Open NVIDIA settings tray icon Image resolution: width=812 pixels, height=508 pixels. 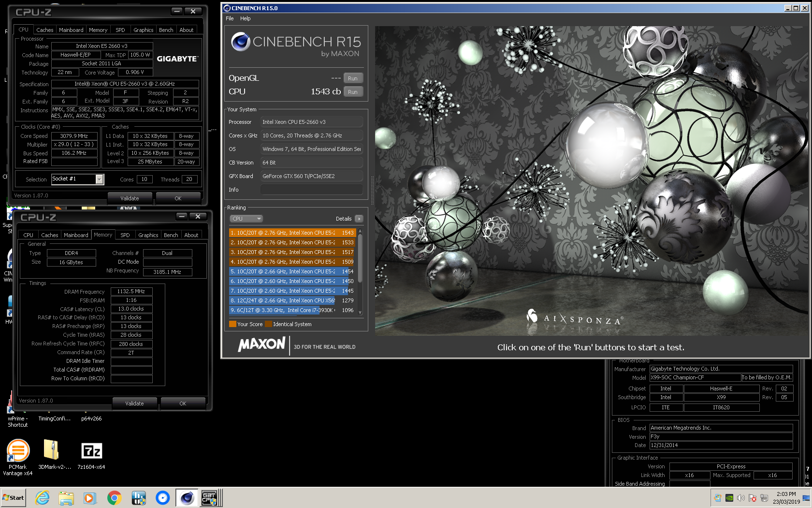click(x=729, y=497)
